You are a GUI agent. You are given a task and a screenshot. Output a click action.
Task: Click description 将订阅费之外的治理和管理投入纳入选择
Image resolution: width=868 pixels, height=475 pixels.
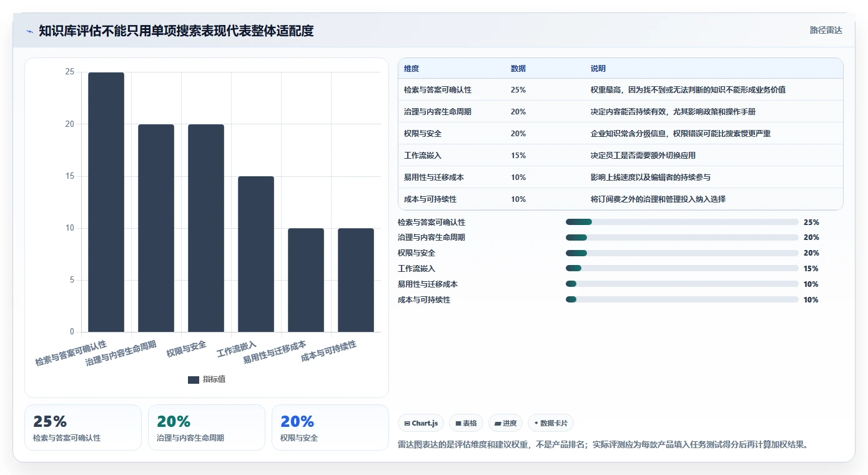tap(658, 199)
